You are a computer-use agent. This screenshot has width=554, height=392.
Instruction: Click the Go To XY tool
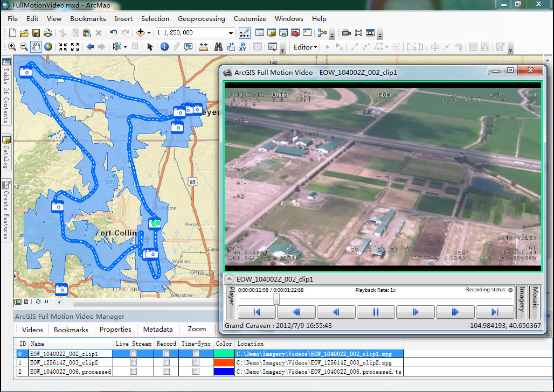tap(243, 47)
